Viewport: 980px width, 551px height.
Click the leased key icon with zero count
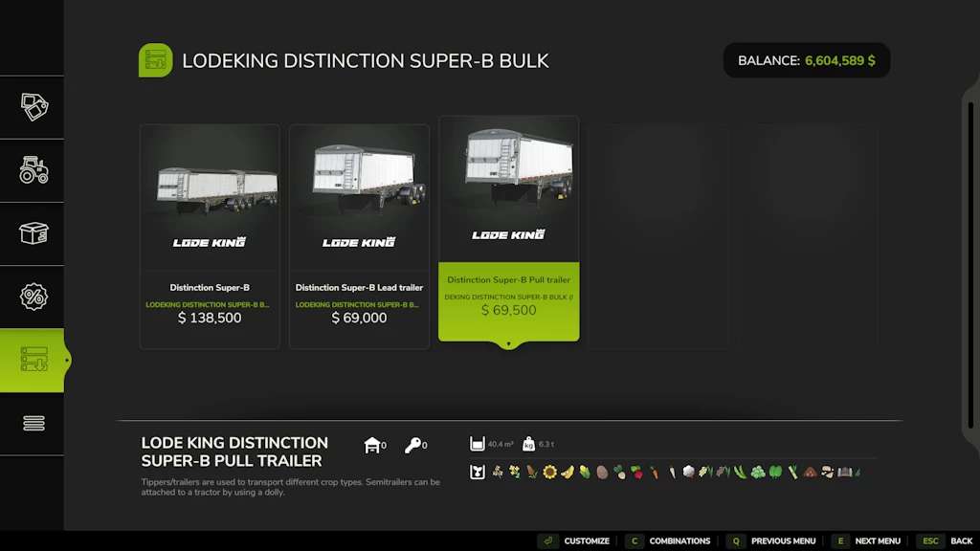tap(412, 445)
